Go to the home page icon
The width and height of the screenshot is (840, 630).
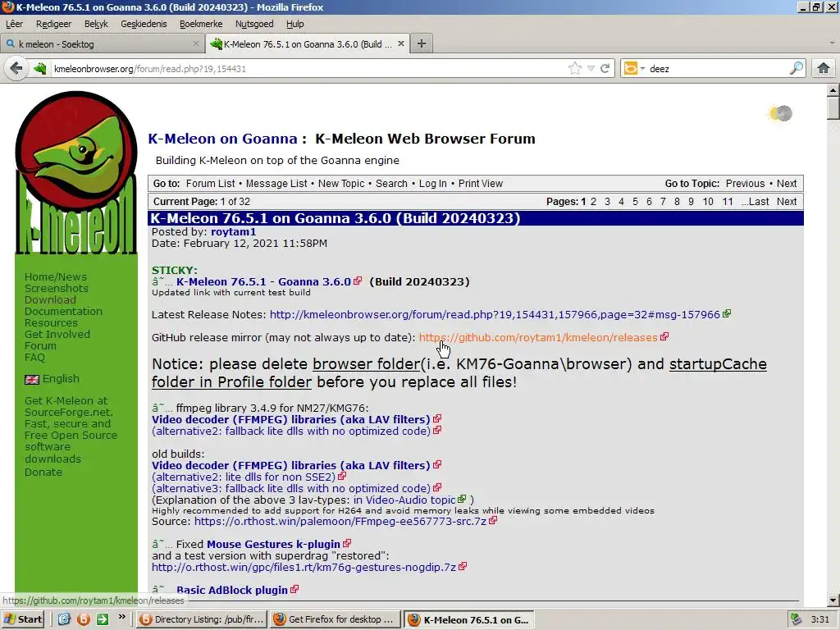(x=824, y=69)
